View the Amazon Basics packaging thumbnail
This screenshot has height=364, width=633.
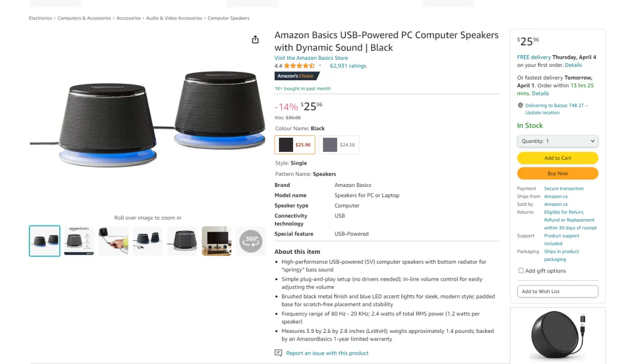[79, 241]
